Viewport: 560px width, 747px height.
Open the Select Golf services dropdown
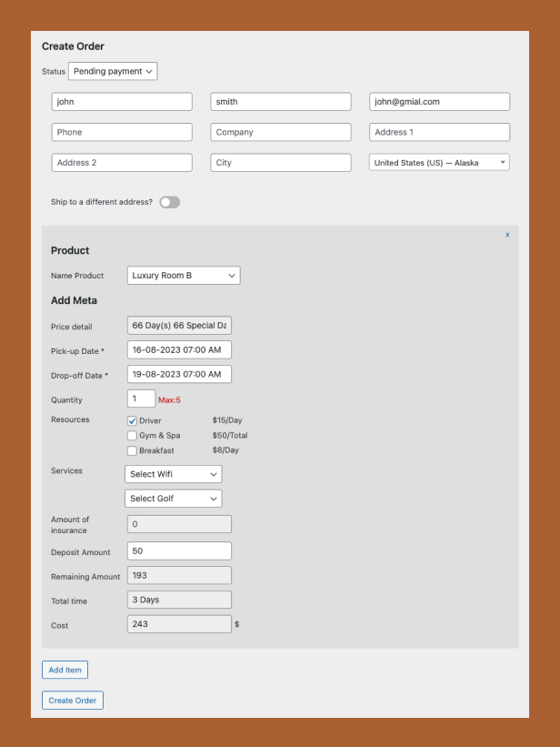(173, 499)
